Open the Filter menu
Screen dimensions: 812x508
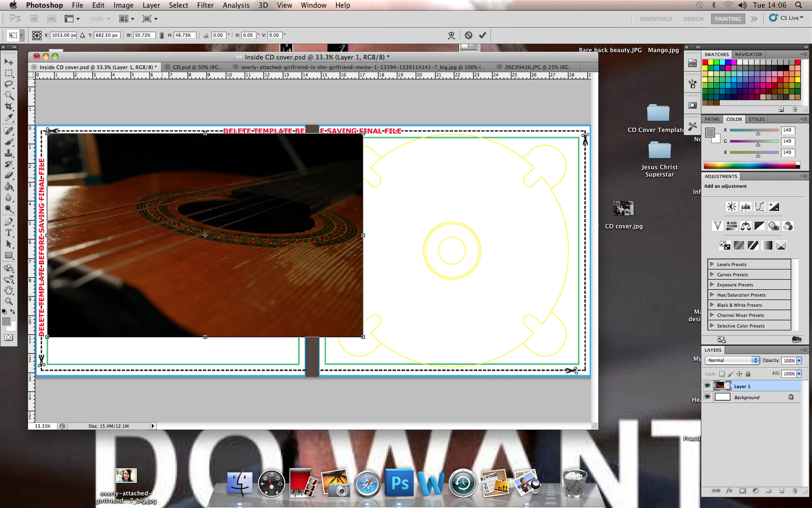coord(205,5)
